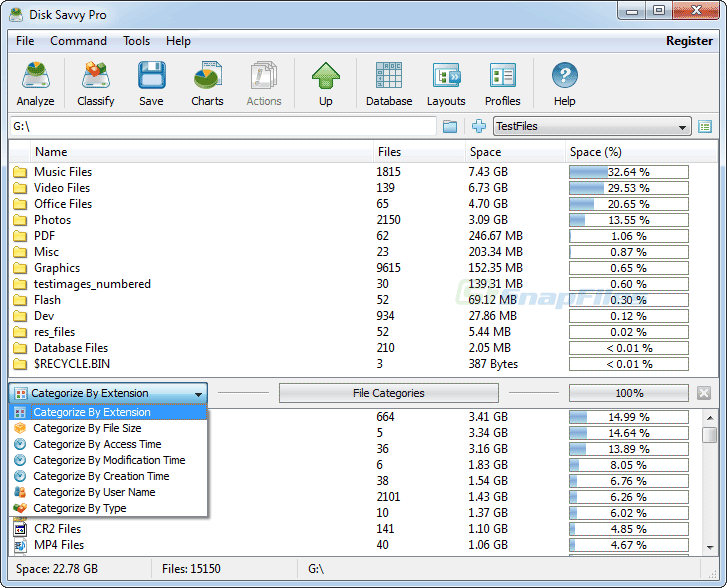Click the categories list scrollbar up arrow
727x588 pixels.
[710, 418]
